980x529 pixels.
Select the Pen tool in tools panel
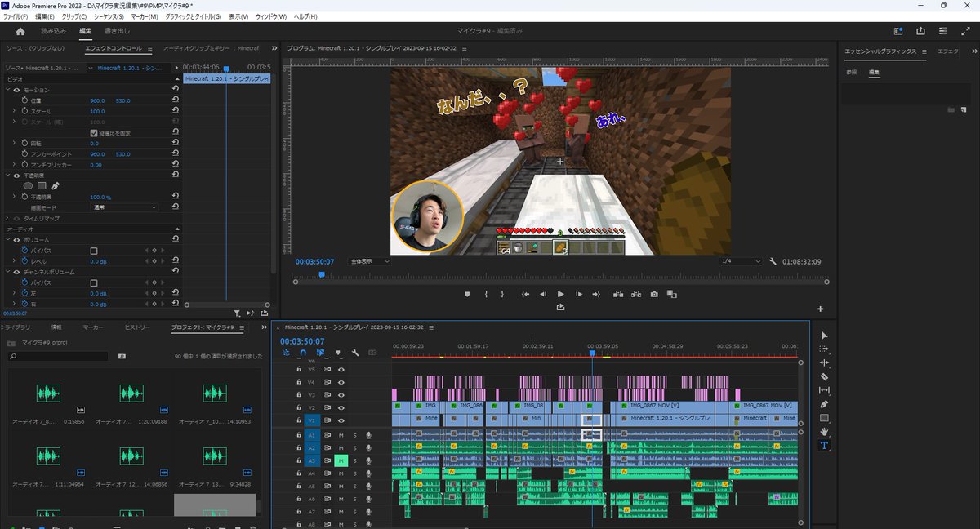[x=824, y=404]
